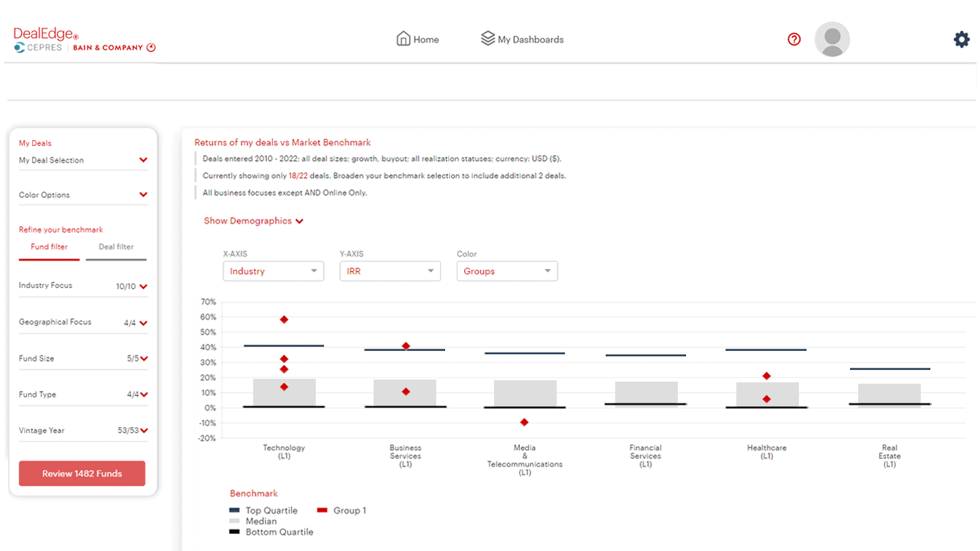The image size is (980, 551).
Task: Click the Median gray legend swatch
Action: pos(235,521)
